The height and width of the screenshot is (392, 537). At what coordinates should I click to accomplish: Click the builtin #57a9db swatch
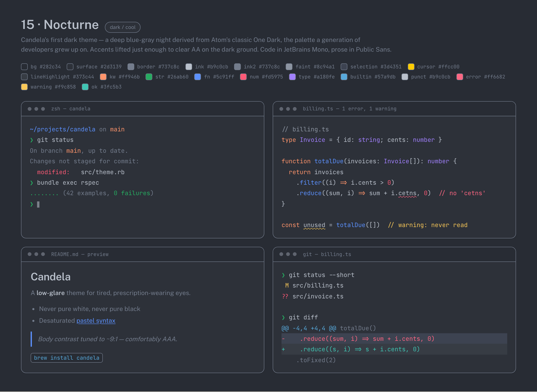[x=344, y=77]
